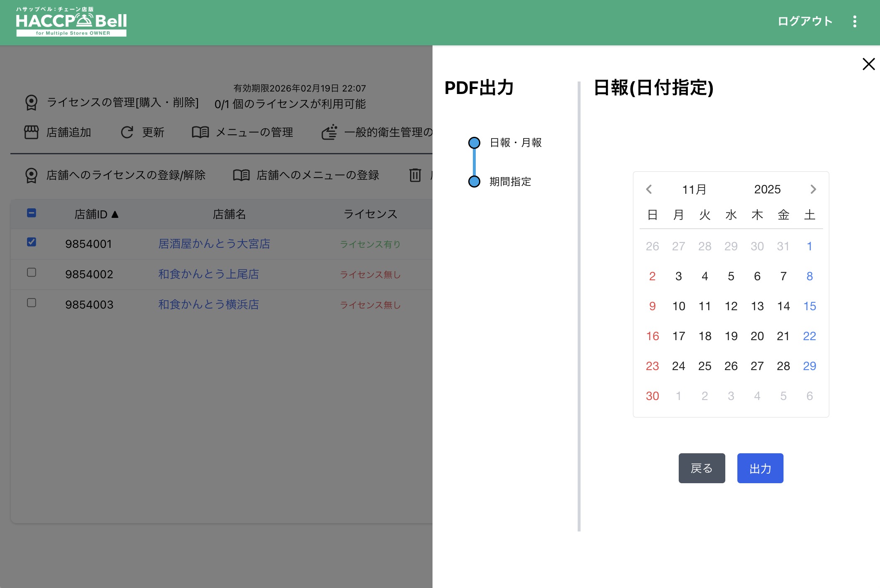Click the hygiene management hand-wash icon
This screenshot has height=588, width=880.
point(329,132)
